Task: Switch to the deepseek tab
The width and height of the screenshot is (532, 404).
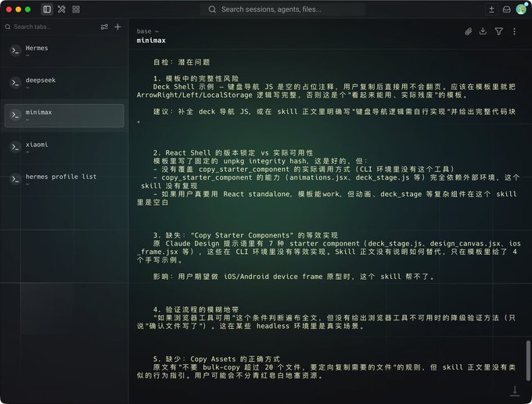Action: 64,83
